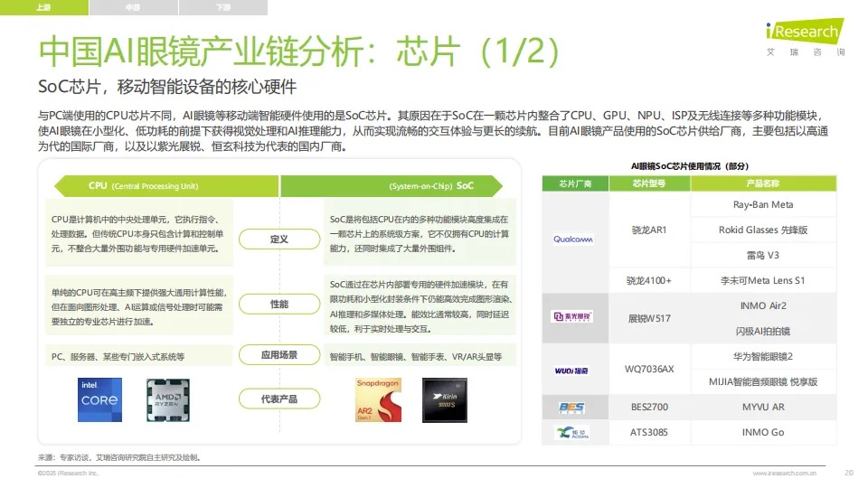Screen dimensions: 868x488
Task: Open the www.iresearch.com.cn footer link
Action: (785, 473)
